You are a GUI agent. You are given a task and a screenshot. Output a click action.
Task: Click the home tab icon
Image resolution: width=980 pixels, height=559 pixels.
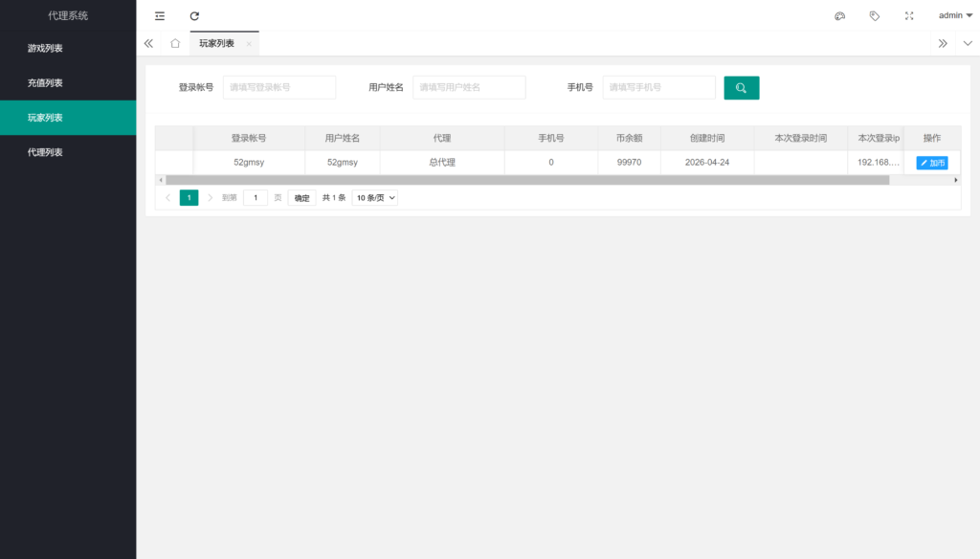[x=175, y=43]
